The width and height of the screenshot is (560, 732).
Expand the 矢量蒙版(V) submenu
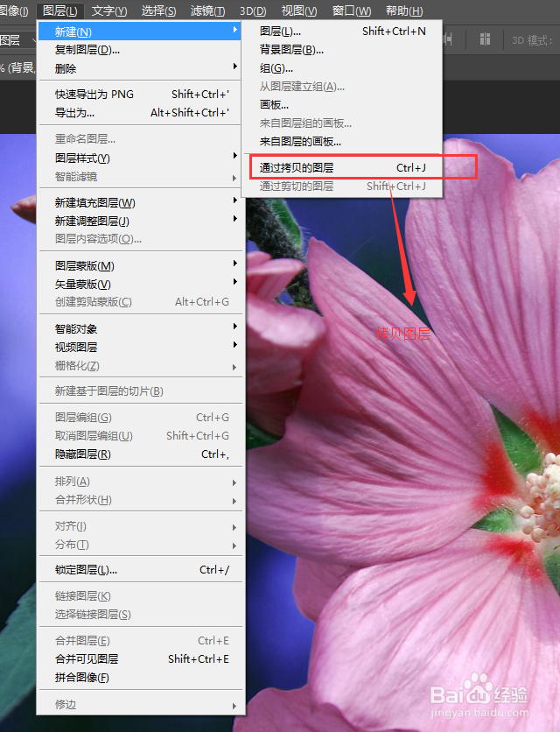pos(139,284)
